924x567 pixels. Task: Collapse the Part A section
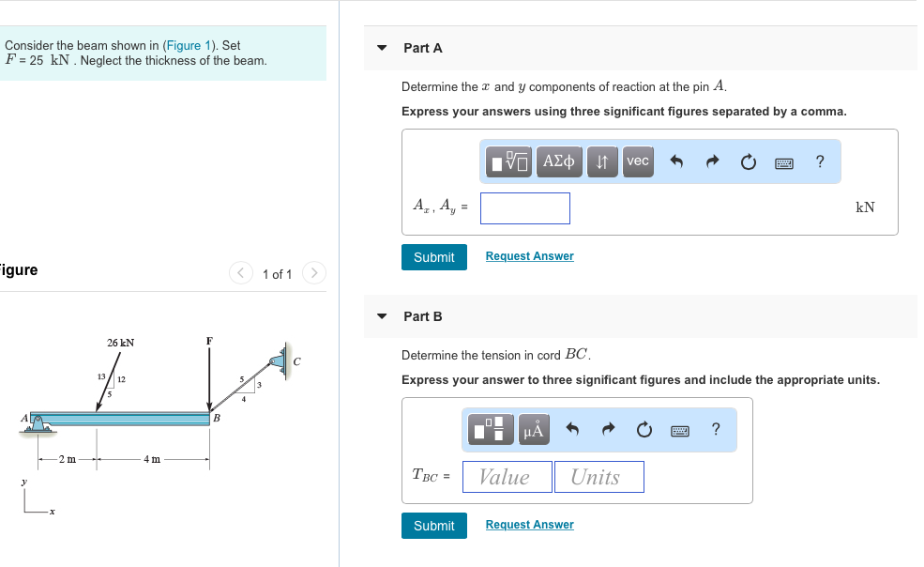pos(381,48)
